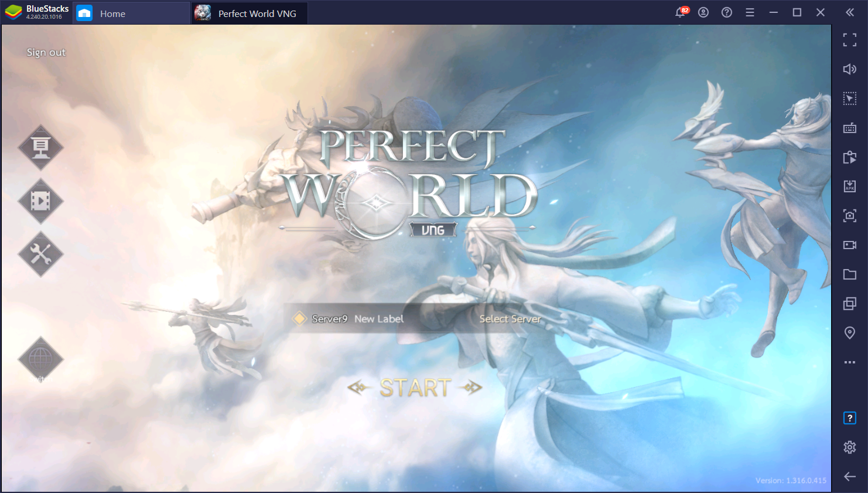This screenshot has height=493, width=868.
Task: Click the macro recorder play icon
Action: (850, 157)
